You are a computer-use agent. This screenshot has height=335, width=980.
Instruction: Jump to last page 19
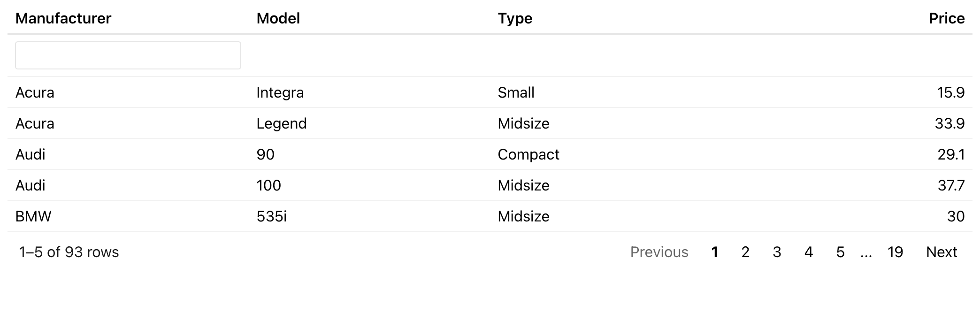(x=895, y=252)
